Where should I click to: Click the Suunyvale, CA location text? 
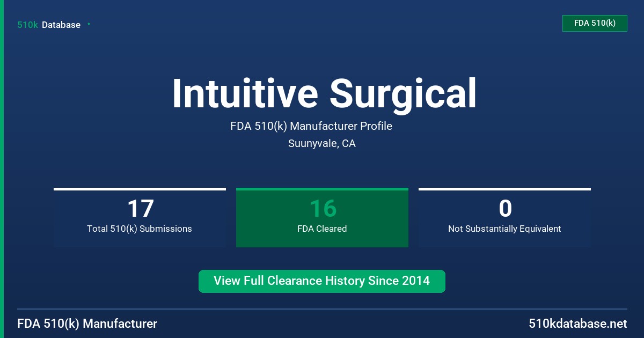pos(322,144)
